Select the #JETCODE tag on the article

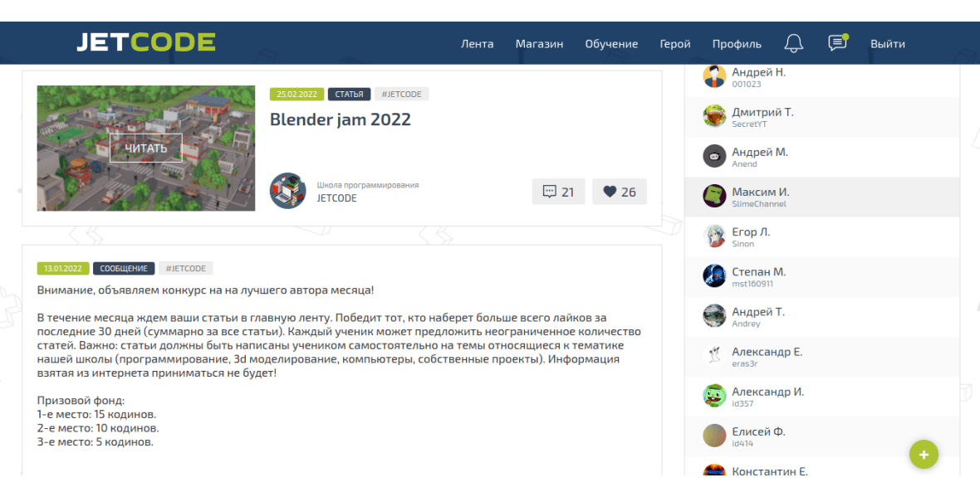401,95
